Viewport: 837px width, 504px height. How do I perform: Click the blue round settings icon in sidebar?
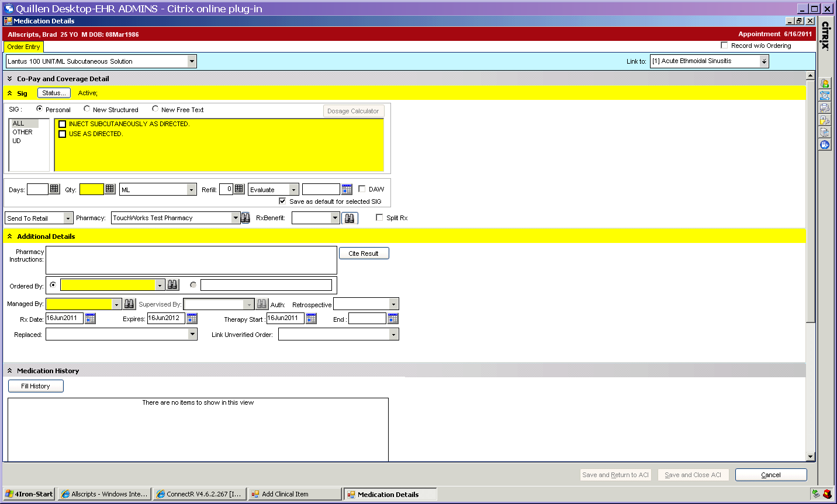[x=825, y=145]
